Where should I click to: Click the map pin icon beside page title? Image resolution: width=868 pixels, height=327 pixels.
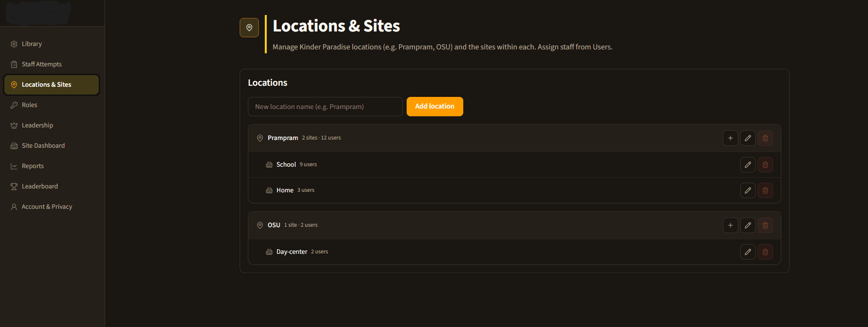point(249,28)
